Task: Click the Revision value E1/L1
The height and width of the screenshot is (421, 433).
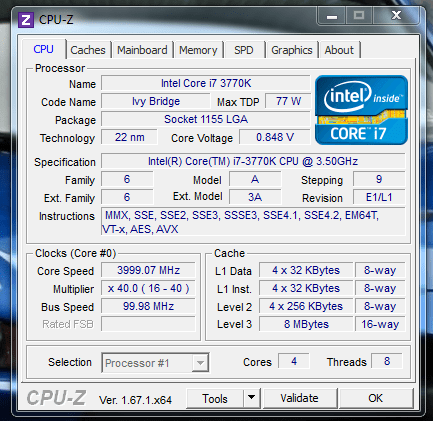Action: point(379,197)
